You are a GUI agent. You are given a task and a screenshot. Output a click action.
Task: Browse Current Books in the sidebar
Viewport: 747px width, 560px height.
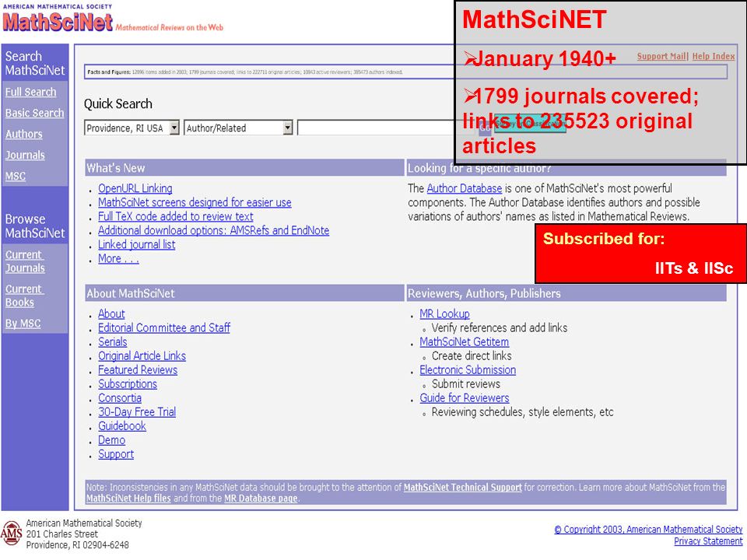24,296
